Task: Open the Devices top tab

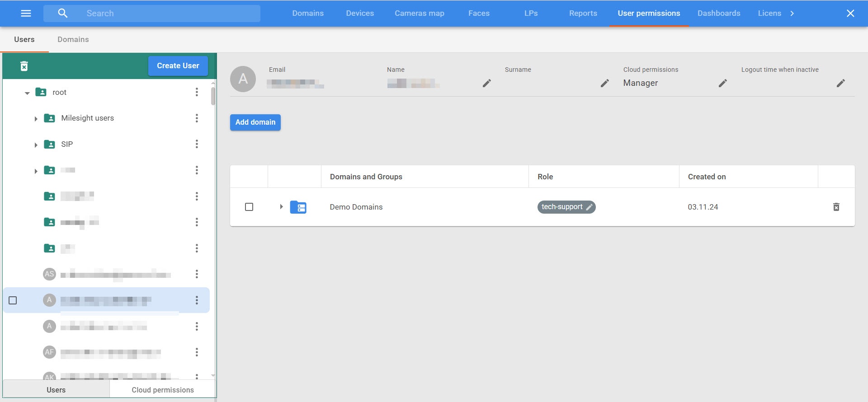Action: pos(360,14)
